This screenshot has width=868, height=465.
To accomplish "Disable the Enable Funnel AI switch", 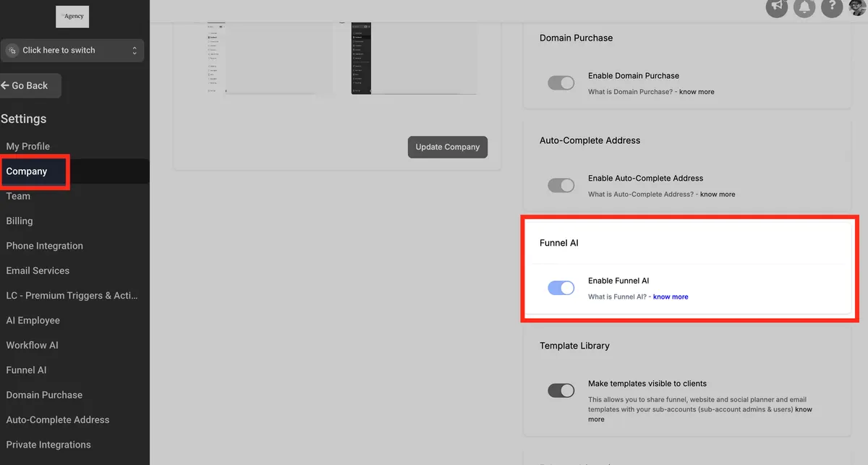I will [x=561, y=289].
